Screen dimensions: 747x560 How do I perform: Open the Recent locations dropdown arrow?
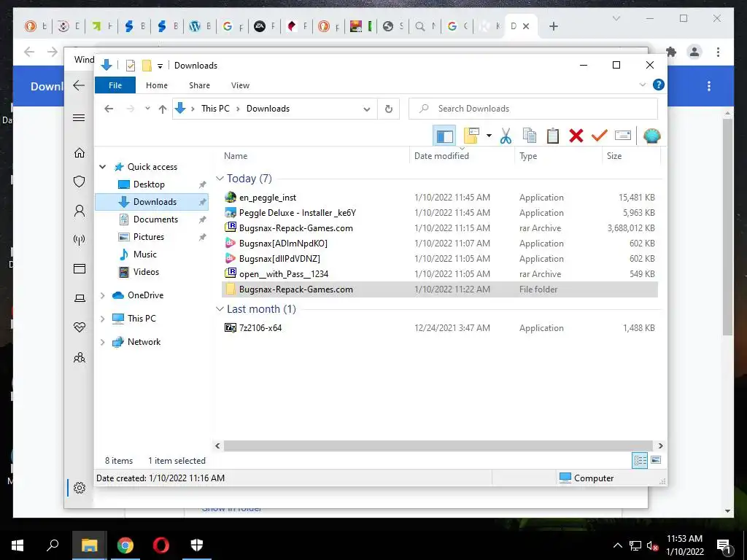pos(147,109)
